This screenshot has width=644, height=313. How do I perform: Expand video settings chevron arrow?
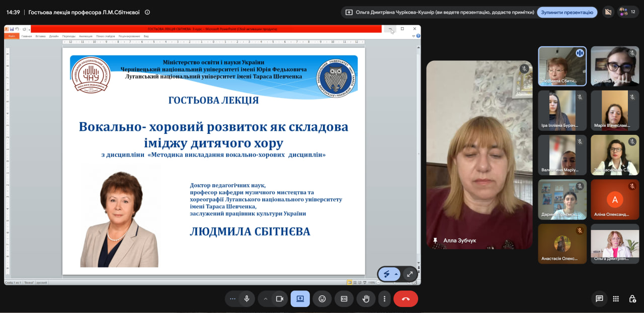pyautogui.click(x=266, y=298)
